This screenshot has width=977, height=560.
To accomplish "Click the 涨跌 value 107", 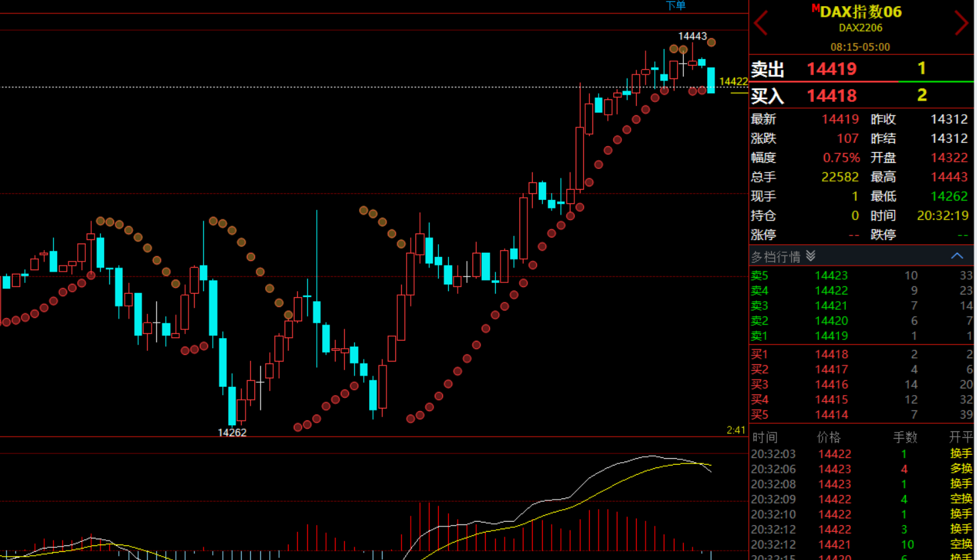I will coord(848,139).
